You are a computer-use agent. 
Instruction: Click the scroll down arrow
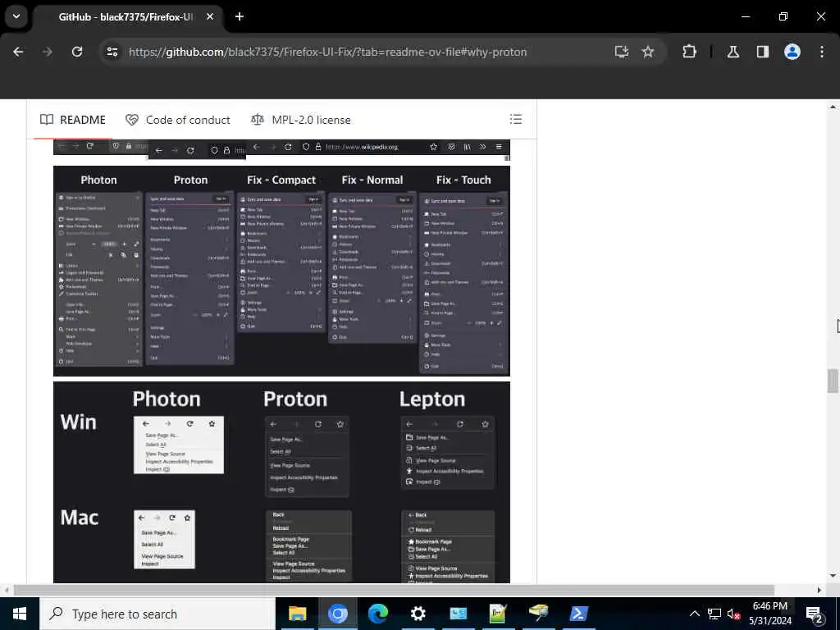click(833, 576)
